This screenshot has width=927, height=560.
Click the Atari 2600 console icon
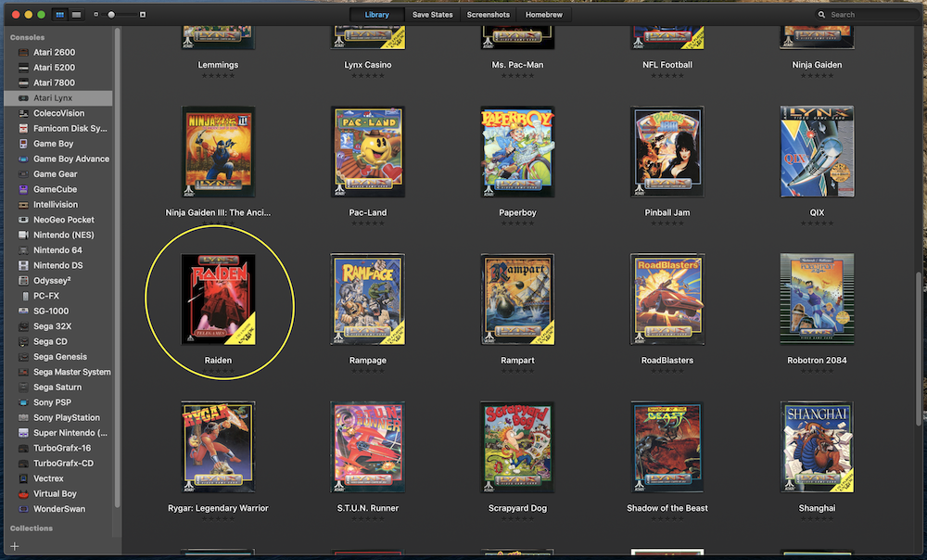[23, 52]
